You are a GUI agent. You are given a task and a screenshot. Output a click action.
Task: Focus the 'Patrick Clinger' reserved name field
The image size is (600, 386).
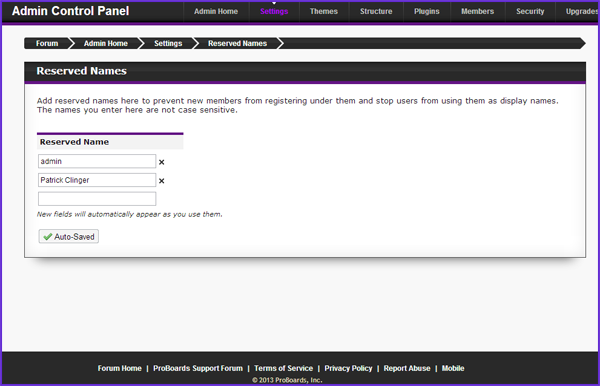[x=97, y=180]
